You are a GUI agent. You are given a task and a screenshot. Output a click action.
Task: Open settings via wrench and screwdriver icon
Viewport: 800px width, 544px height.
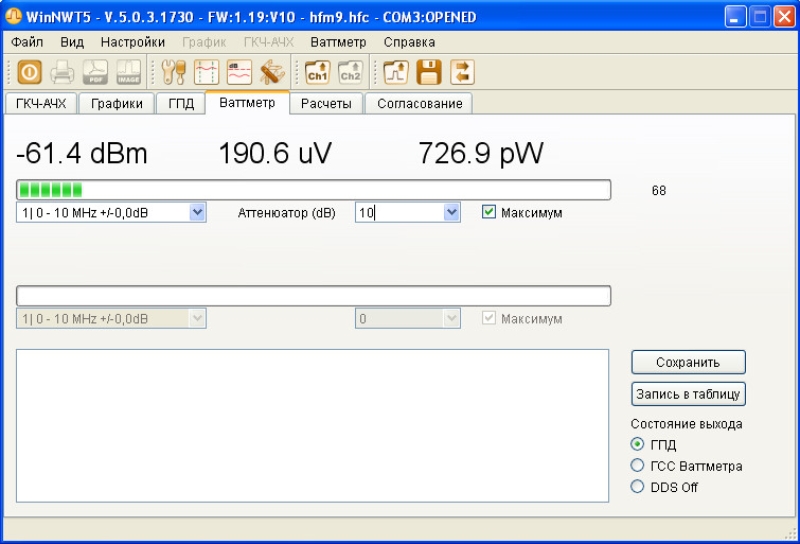[173, 72]
